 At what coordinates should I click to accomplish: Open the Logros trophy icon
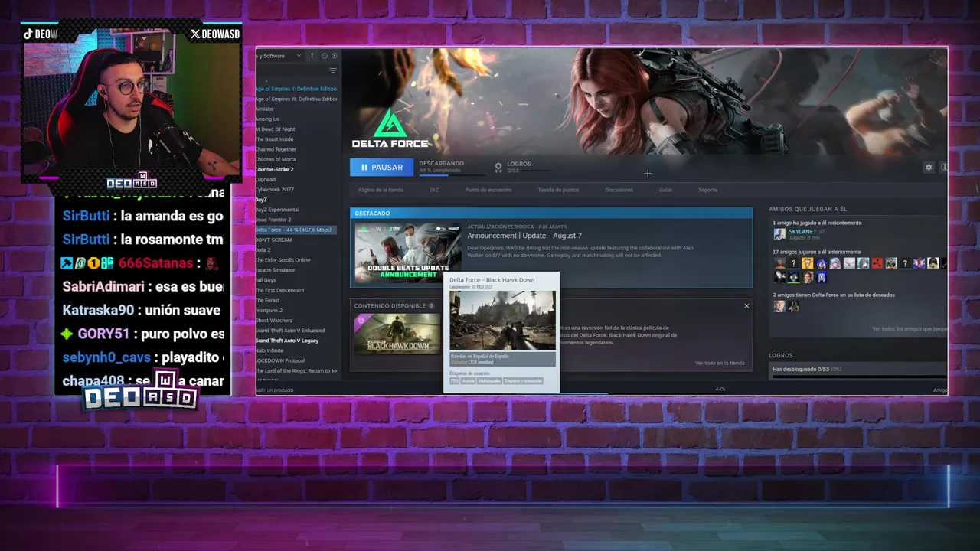click(x=498, y=166)
